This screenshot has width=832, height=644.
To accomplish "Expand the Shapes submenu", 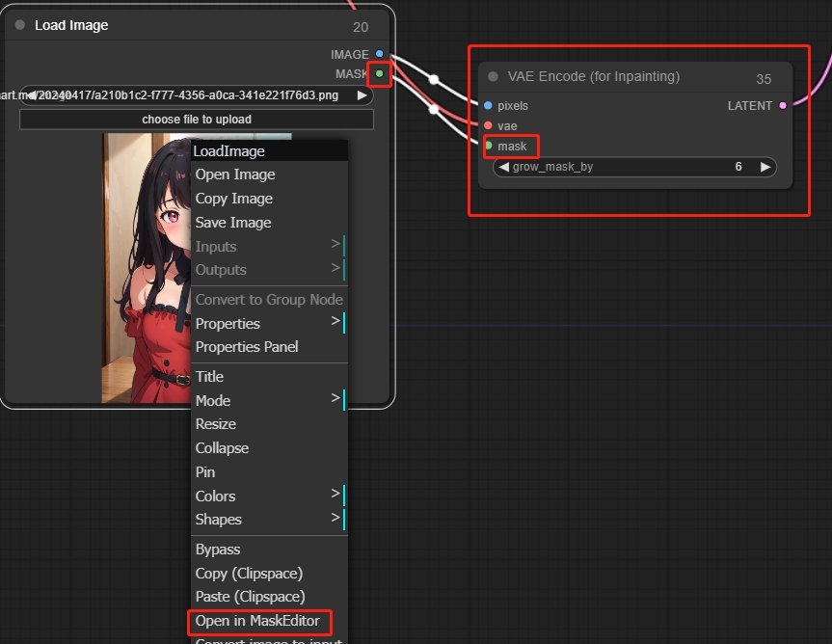I will [269, 519].
